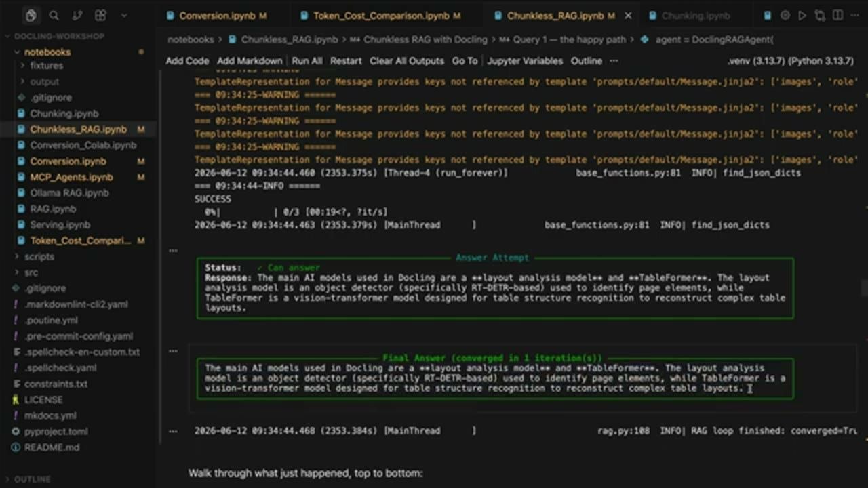Split the editor to the right
The image size is (868, 488).
tap(837, 15)
